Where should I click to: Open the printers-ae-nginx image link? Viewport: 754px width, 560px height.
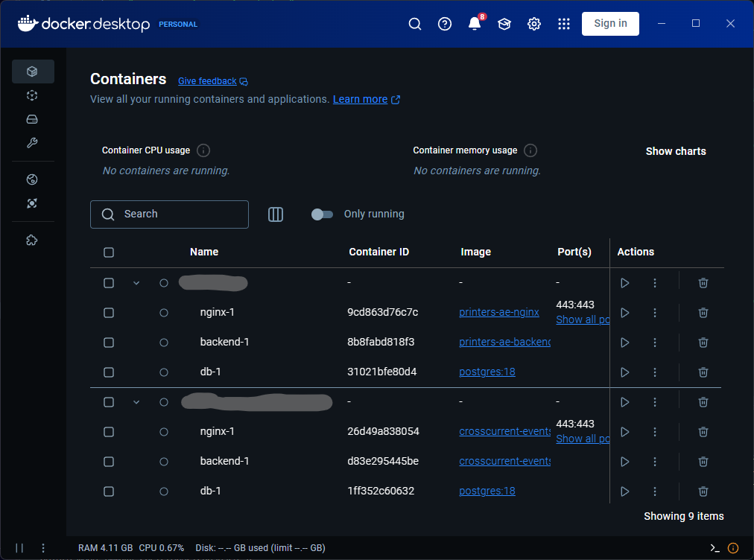[x=498, y=313]
